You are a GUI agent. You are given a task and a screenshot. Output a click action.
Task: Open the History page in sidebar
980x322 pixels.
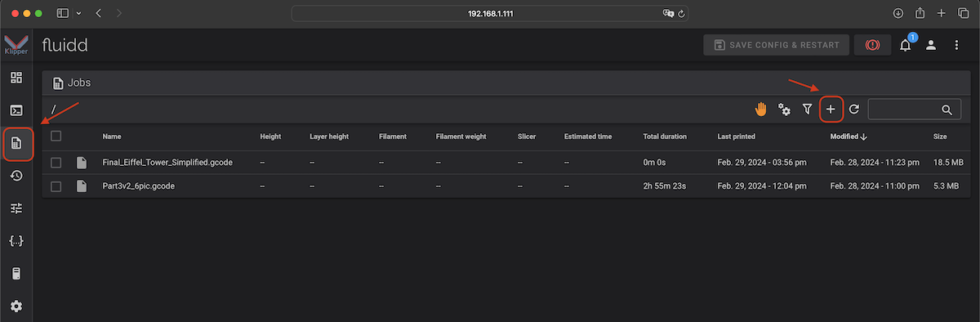pos(16,176)
